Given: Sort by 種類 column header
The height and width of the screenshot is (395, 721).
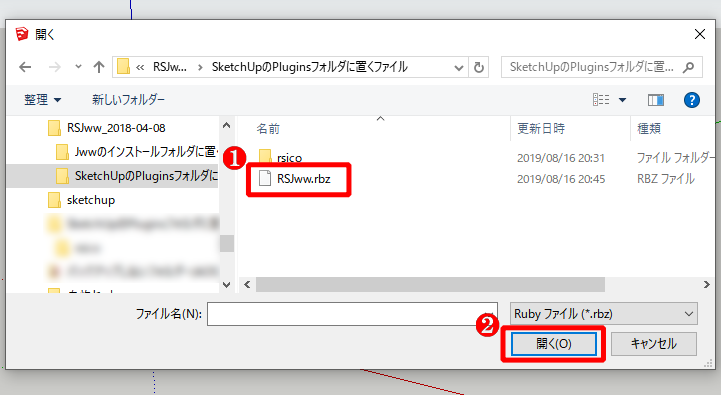Looking at the screenshot, I should tap(649, 129).
